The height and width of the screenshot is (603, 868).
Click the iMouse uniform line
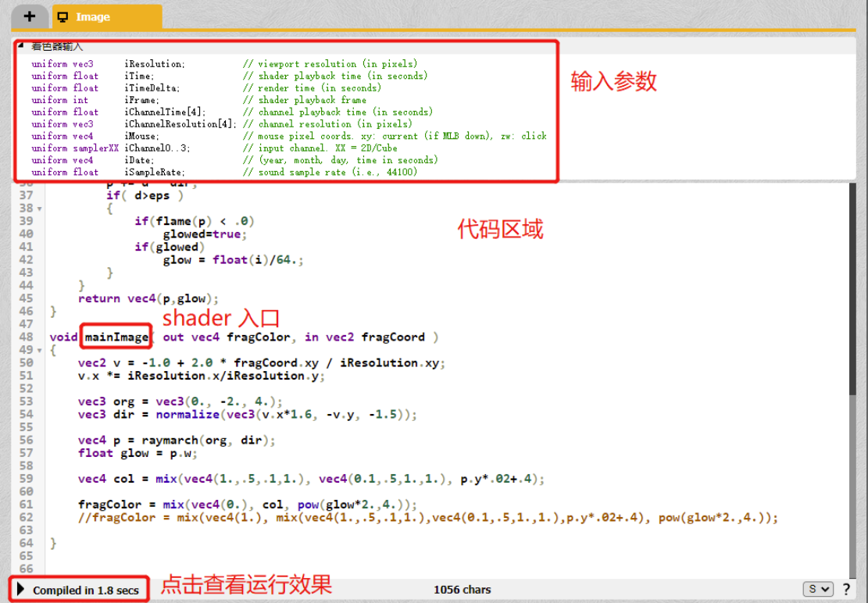point(289,136)
